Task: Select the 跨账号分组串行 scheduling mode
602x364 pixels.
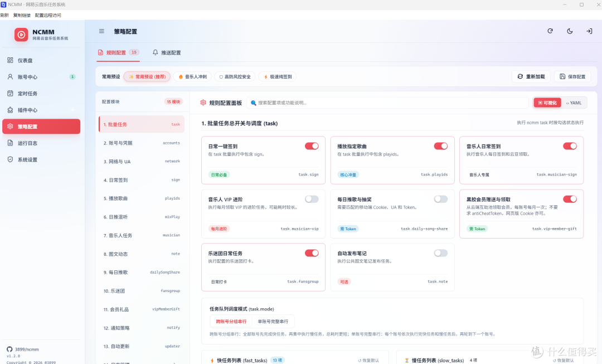Action: click(231, 322)
